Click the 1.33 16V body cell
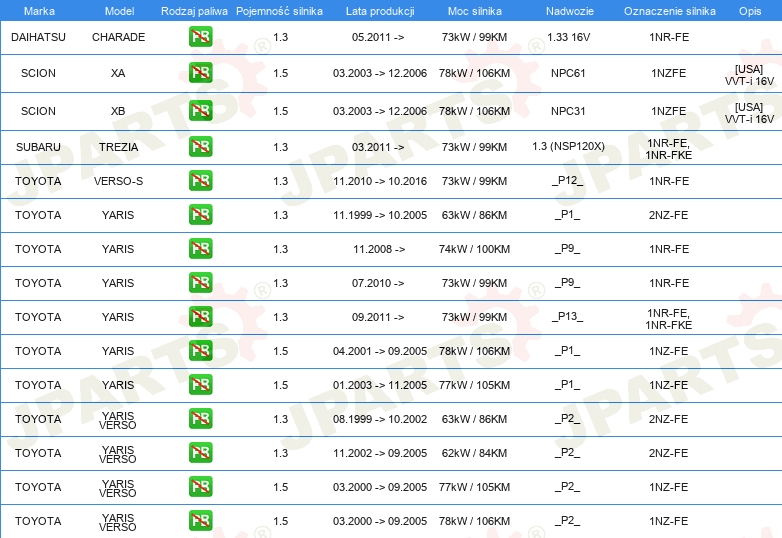782x538 pixels. coord(569,37)
